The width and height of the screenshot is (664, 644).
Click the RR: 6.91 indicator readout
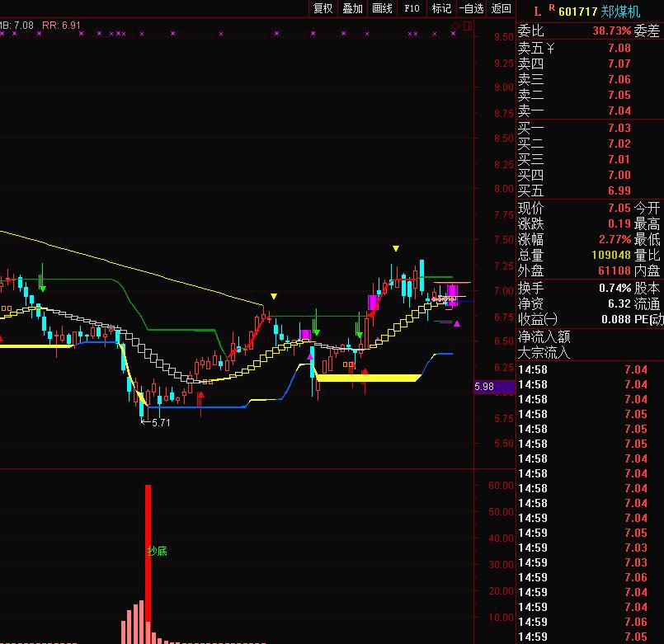61,26
